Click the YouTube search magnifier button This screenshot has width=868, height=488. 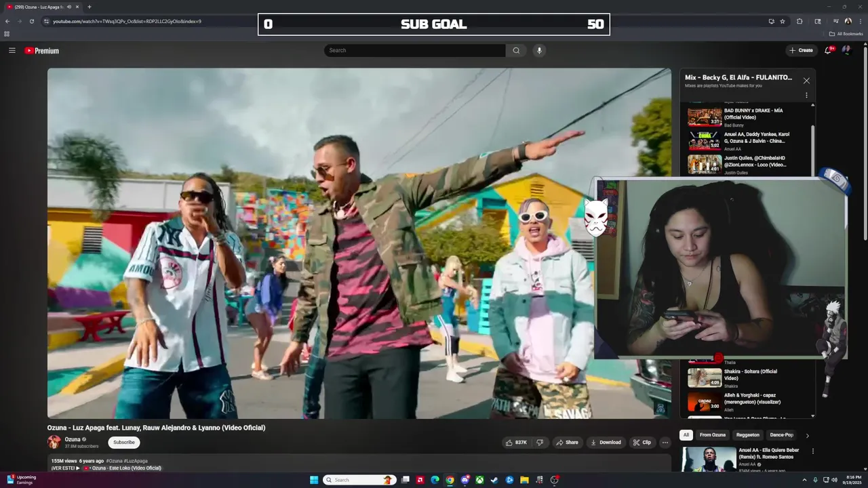coord(516,50)
